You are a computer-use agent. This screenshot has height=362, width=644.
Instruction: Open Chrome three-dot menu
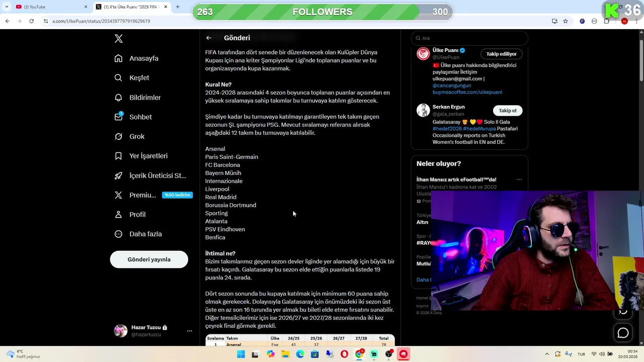[x=637, y=21]
